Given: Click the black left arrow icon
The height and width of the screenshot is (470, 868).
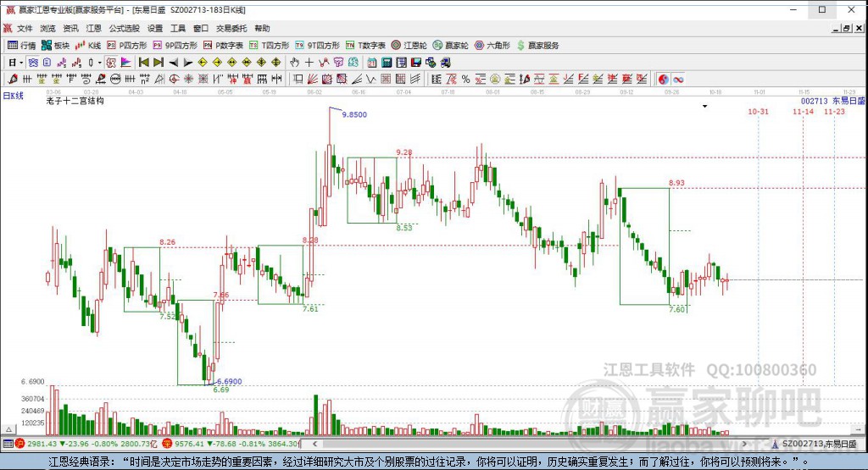Looking at the screenshot, I should 173,63.
